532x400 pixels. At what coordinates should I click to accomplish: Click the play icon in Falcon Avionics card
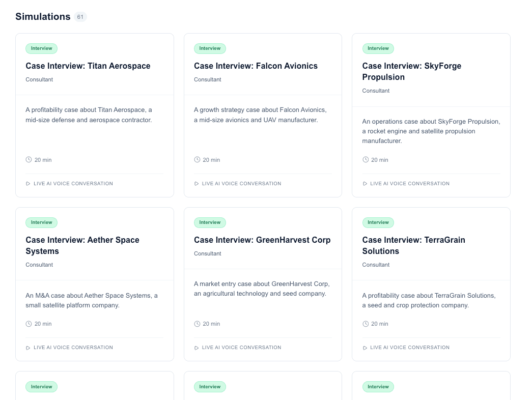pos(197,184)
